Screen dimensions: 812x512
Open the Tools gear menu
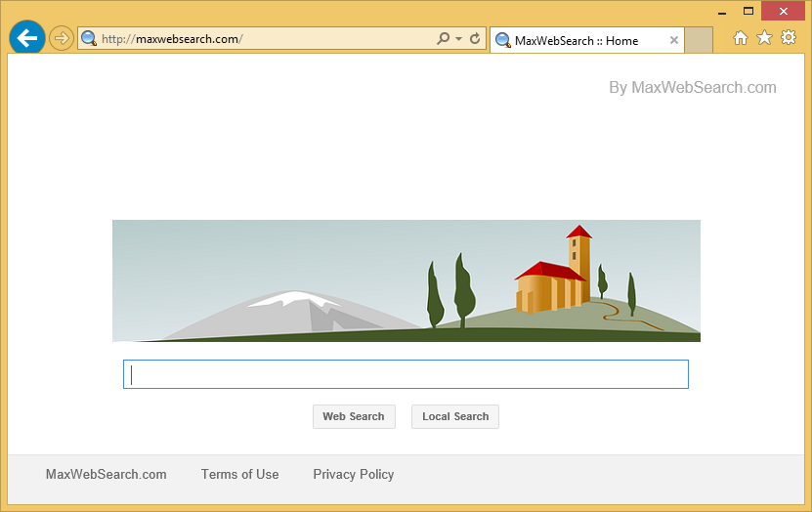[788, 38]
